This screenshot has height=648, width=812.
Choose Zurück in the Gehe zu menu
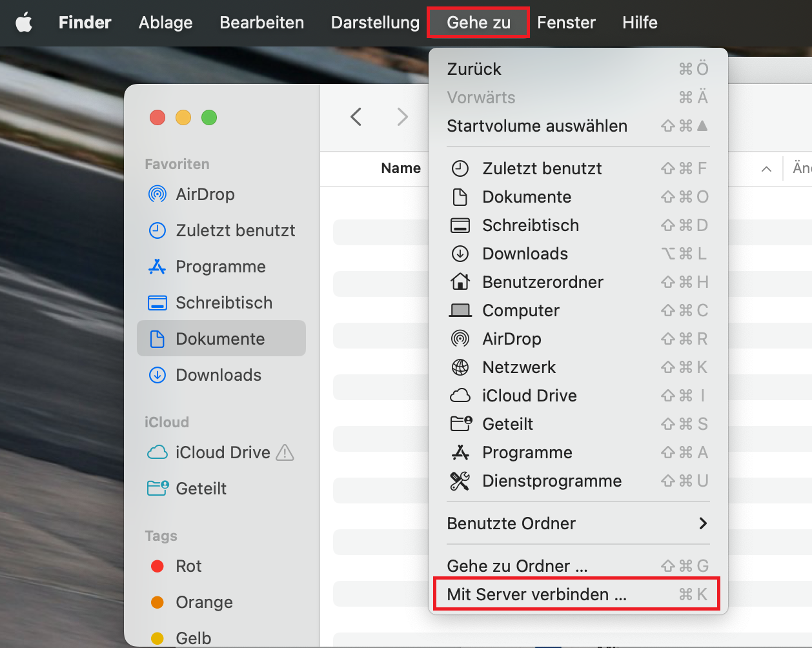pos(578,69)
